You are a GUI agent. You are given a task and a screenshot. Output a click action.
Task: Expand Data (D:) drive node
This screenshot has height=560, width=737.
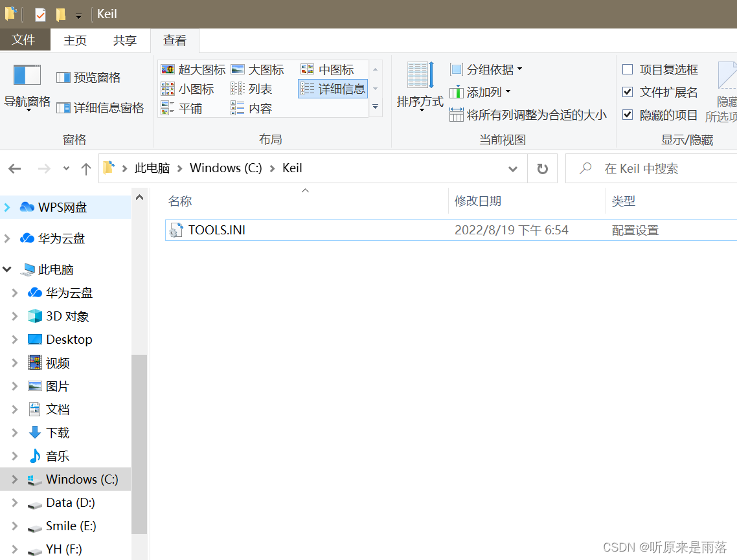pos(14,502)
